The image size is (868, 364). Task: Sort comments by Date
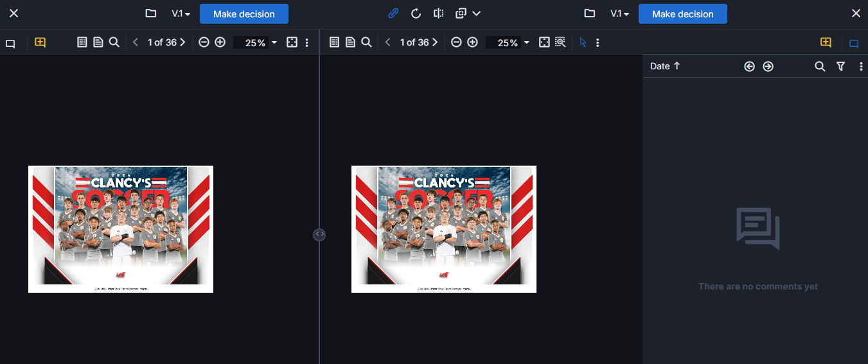(x=665, y=66)
